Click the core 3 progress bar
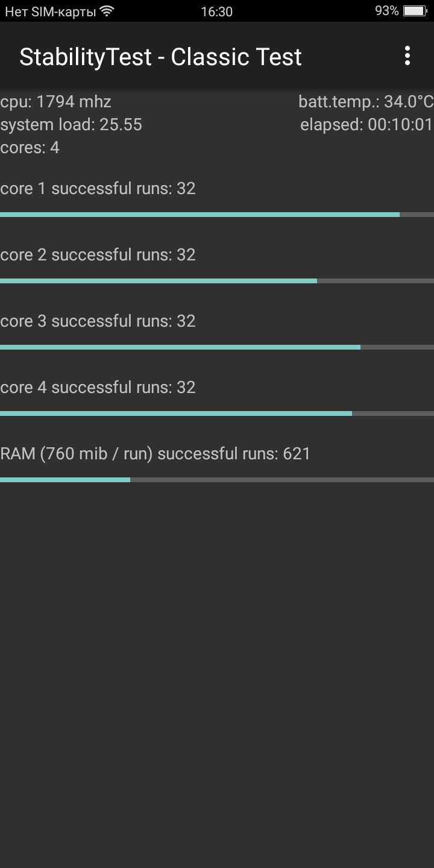The width and height of the screenshot is (434, 868). click(x=217, y=347)
